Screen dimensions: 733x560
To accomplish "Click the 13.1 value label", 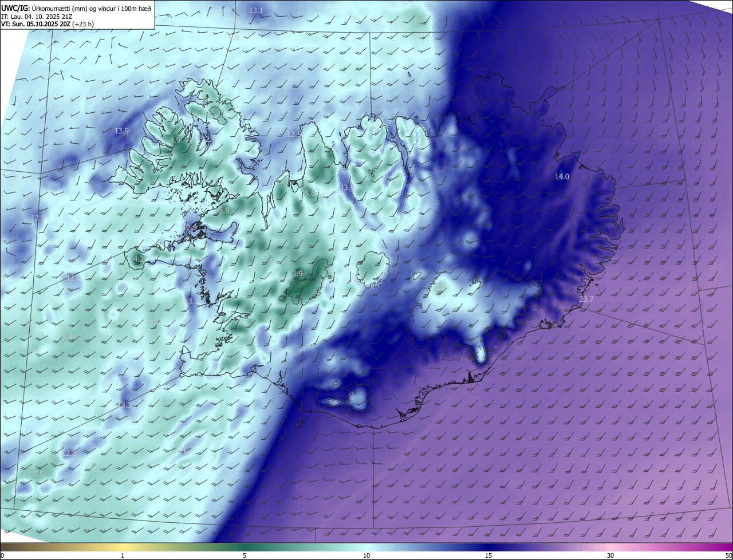I will pos(256,11).
